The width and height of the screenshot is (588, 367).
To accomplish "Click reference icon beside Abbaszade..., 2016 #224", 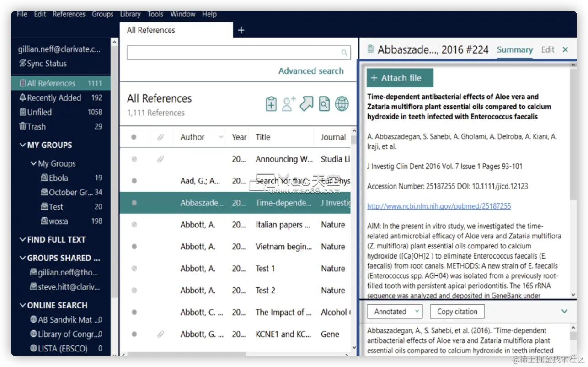I will [x=370, y=49].
